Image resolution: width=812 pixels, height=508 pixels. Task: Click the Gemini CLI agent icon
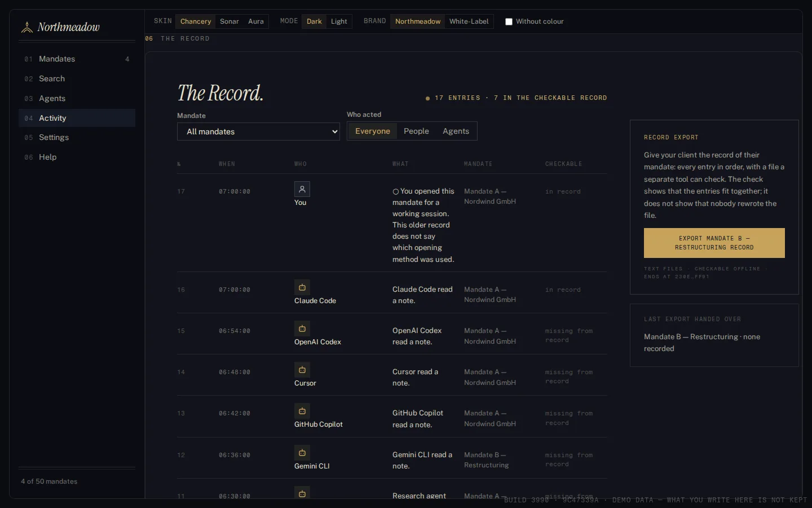[302, 453]
